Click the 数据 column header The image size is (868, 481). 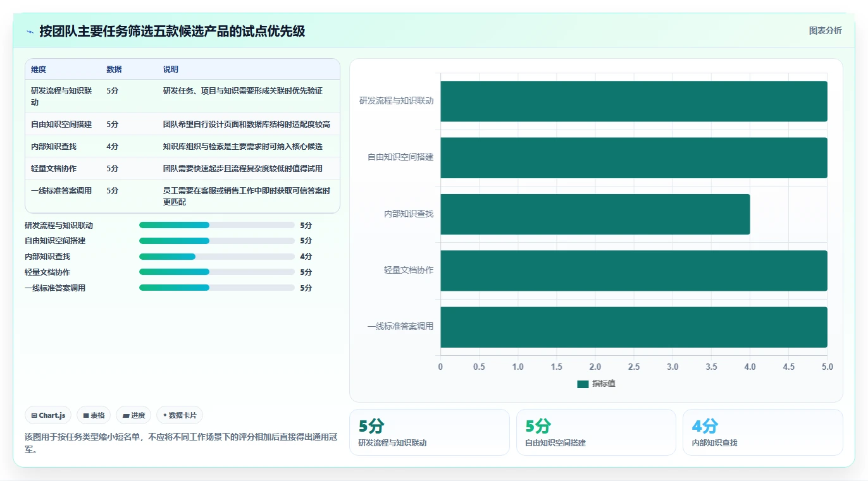[115, 70]
